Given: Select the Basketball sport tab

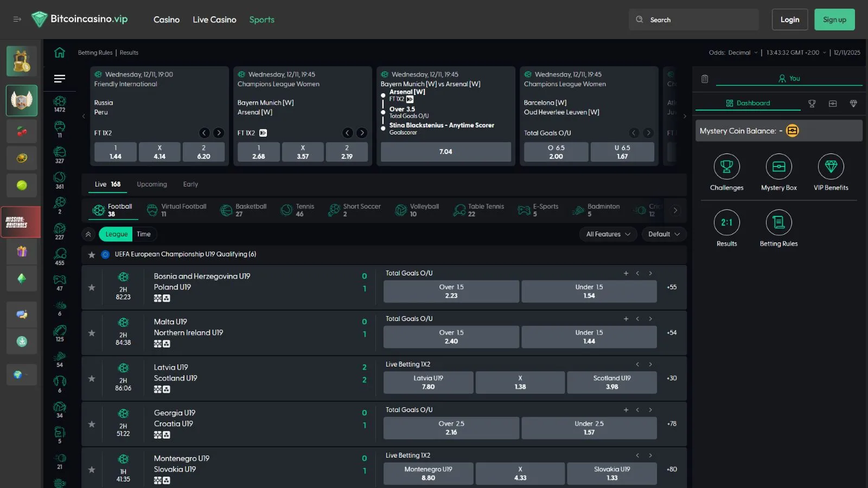Looking at the screenshot, I should pos(244,210).
